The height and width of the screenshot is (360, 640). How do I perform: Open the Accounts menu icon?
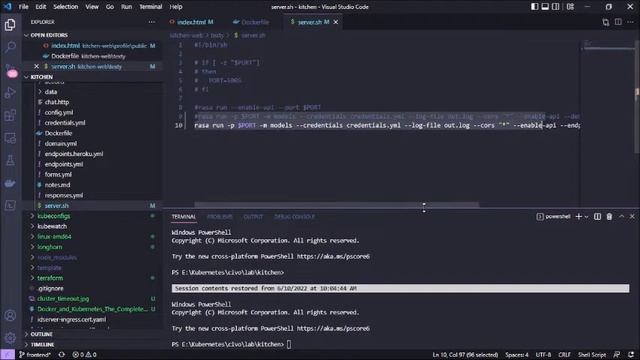pyautogui.click(x=10, y=316)
